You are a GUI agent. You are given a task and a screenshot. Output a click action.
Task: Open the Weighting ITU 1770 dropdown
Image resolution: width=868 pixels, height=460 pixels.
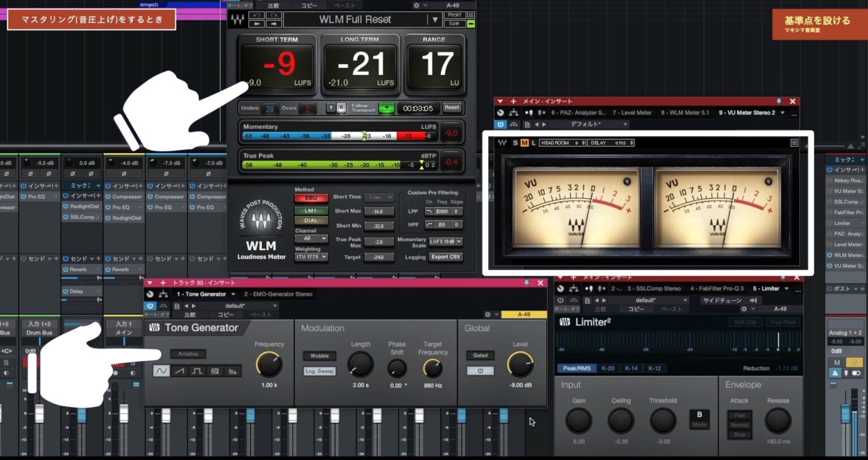click(311, 257)
